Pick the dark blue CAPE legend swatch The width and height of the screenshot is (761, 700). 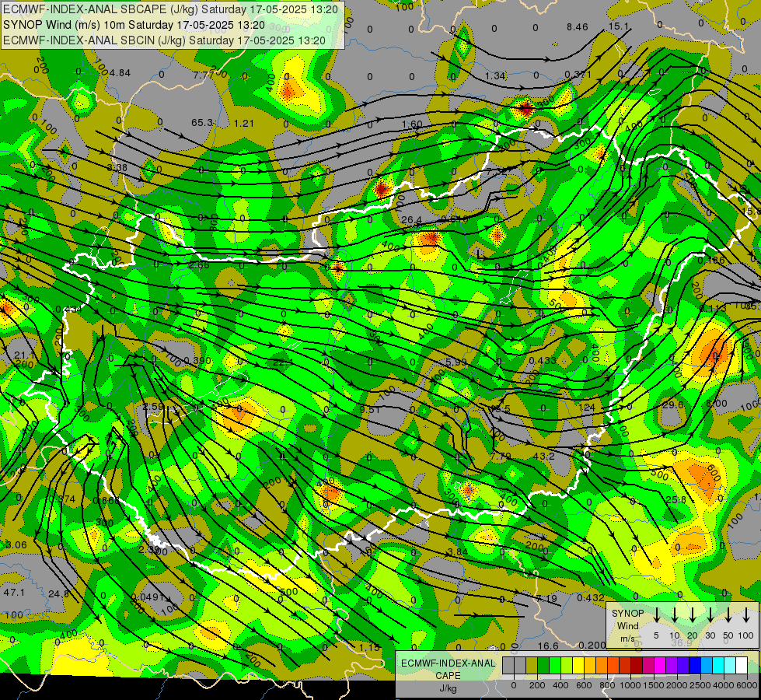click(694, 666)
